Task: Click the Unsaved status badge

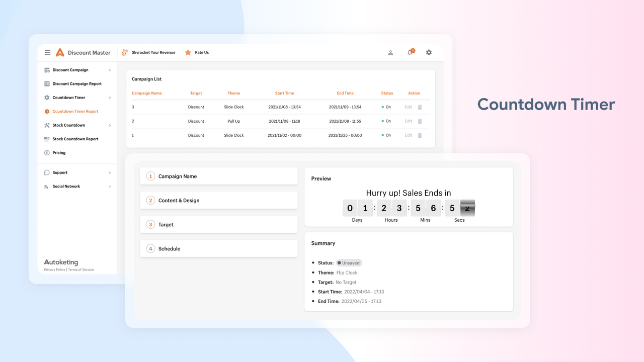Action: (349, 263)
